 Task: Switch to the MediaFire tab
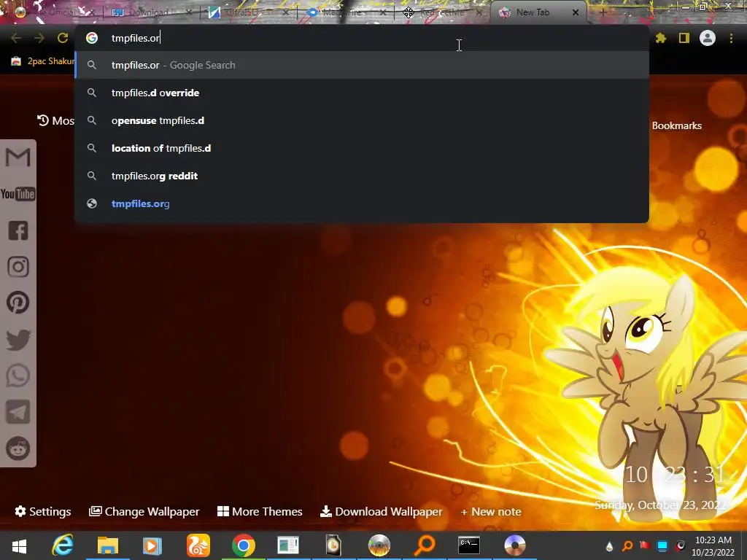[x=347, y=13]
